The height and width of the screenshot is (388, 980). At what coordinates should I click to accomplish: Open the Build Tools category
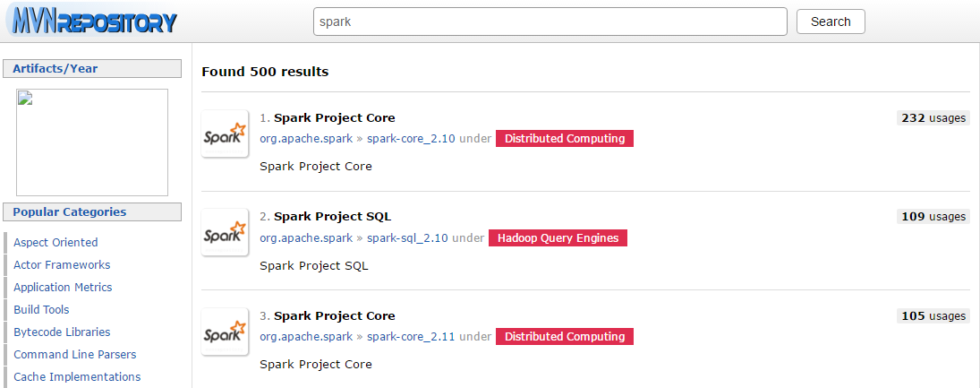(x=41, y=310)
